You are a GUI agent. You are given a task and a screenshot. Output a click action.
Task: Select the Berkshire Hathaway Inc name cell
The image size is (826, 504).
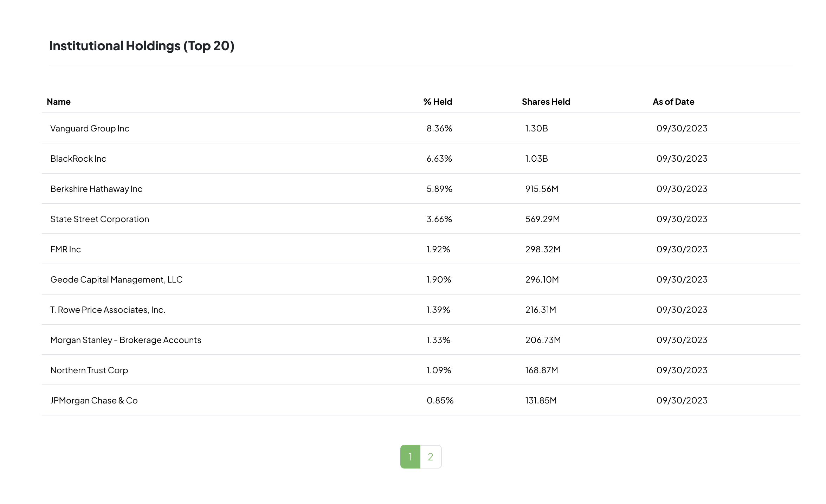[x=96, y=189]
